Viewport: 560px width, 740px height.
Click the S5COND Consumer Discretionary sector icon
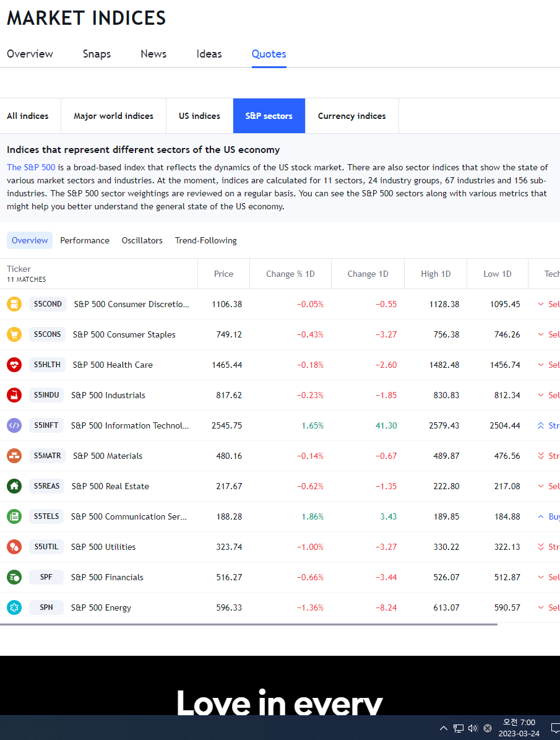(14, 304)
